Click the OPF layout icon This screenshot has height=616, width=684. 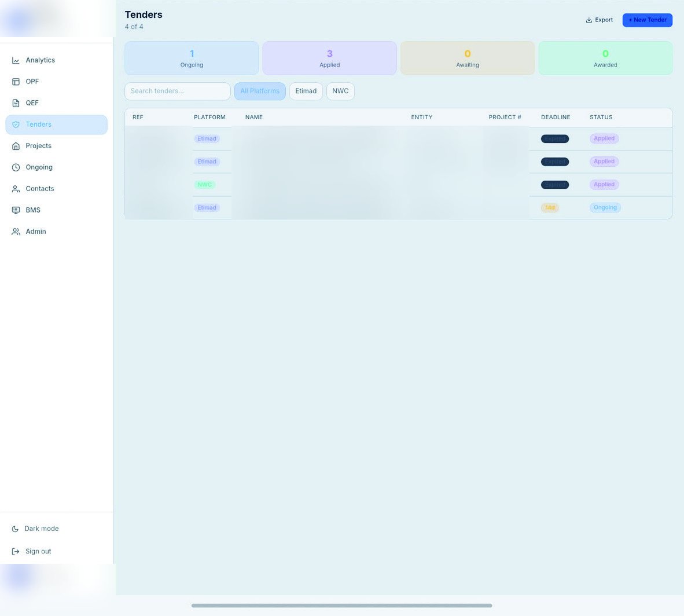pos(16,82)
